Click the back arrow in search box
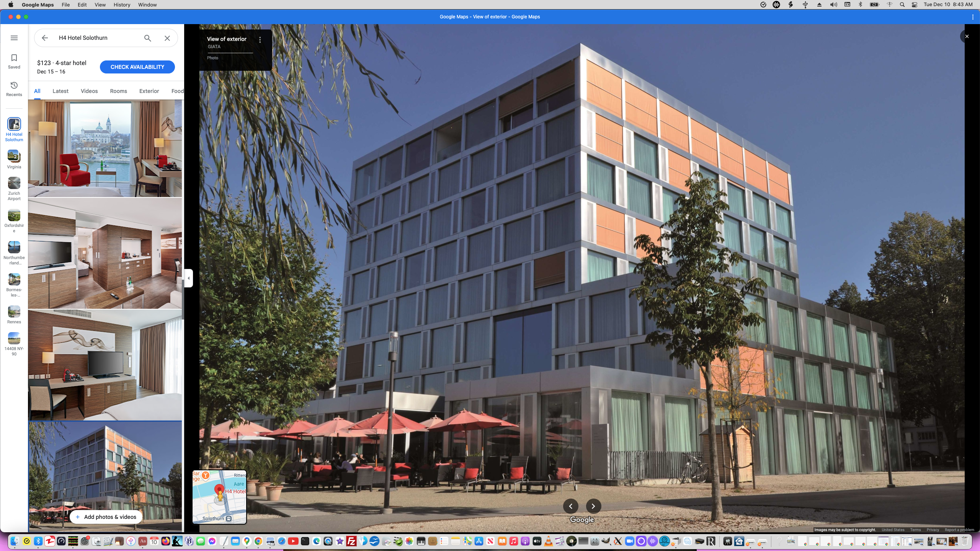980x551 pixels. click(45, 38)
